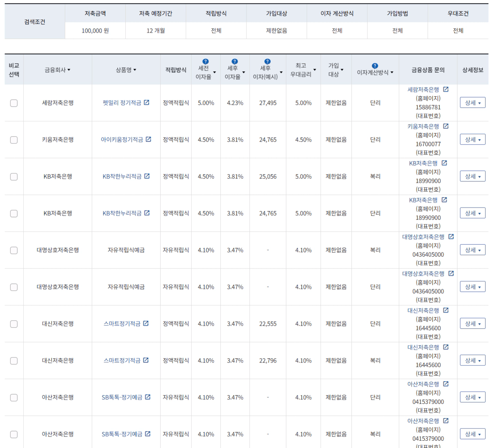Viewport: 491px width, 448px height.
Task: Open the first 대명상호저축은행 homepage link
Action: click(x=423, y=237)
